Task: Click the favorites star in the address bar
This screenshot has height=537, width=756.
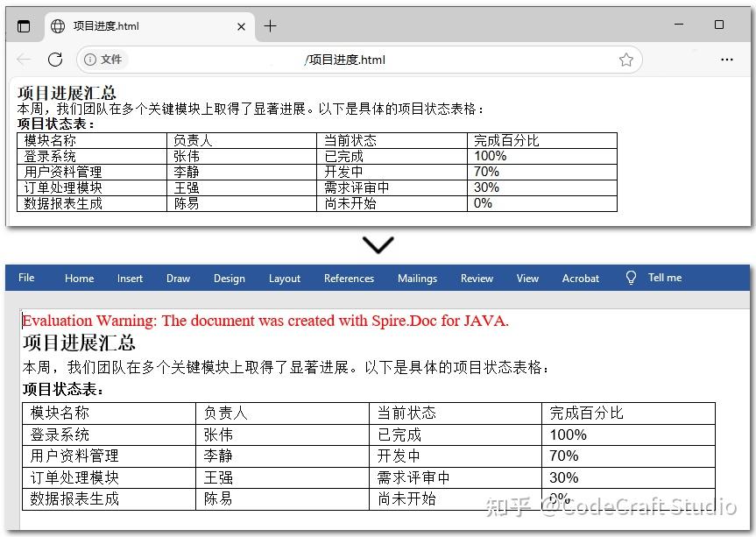Action: pos(625,60)
